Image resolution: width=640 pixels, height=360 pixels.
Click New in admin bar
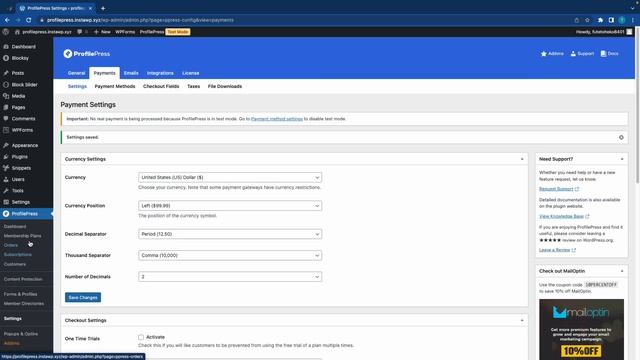(102, 32)
